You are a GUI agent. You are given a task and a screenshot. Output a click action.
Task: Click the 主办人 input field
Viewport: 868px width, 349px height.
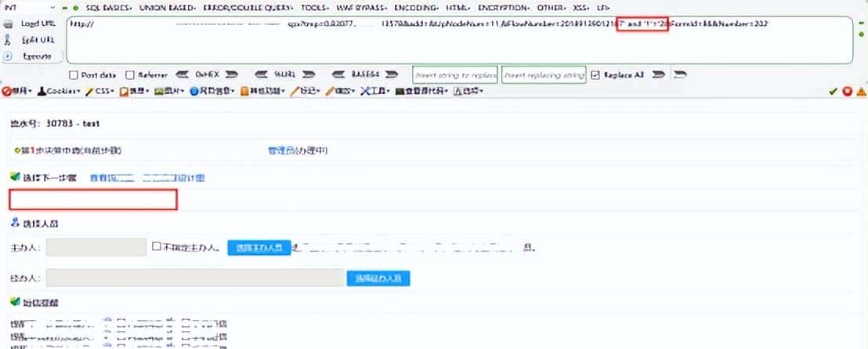[96, 247]
